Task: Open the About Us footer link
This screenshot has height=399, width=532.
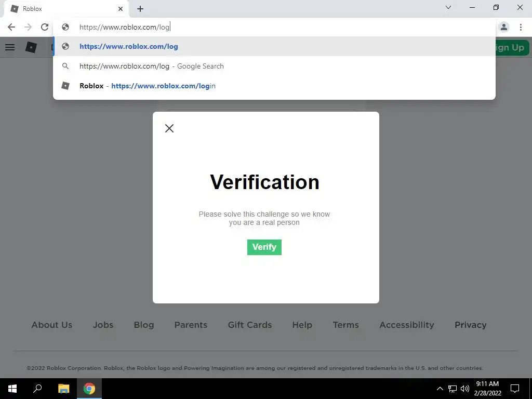Action: coord(52,325)
